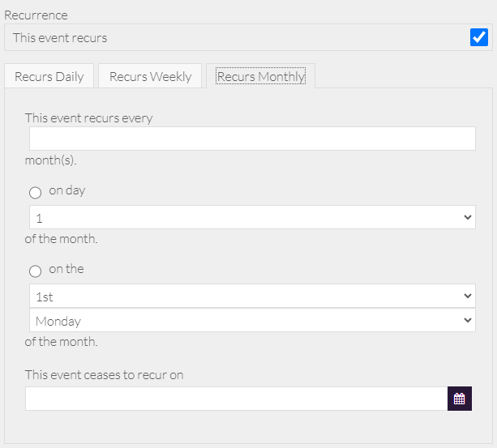Click the 'on day' label text
Viewport: 497px width, 448px height.
pos(67,191)
